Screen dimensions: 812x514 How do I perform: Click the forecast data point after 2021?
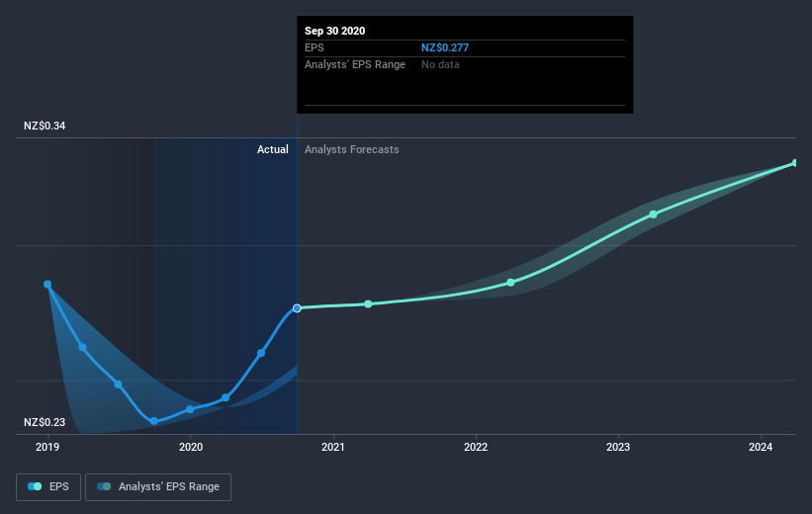pyautogui.click(x=368, y=303)
